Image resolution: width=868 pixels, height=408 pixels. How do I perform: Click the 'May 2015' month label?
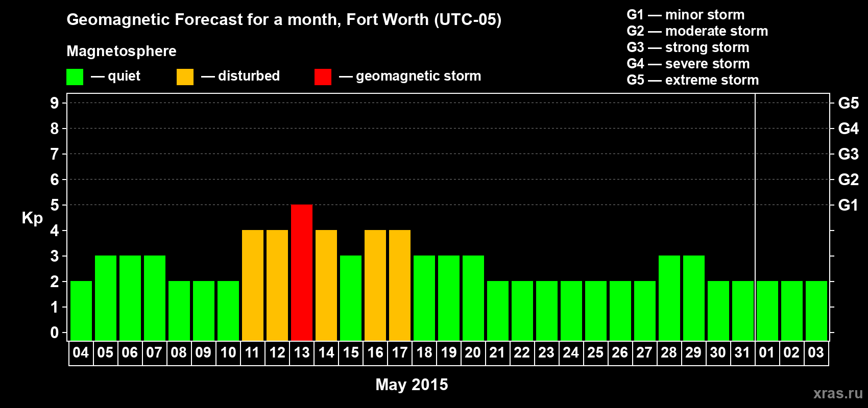pyautogui.click(x=412, y=385)
